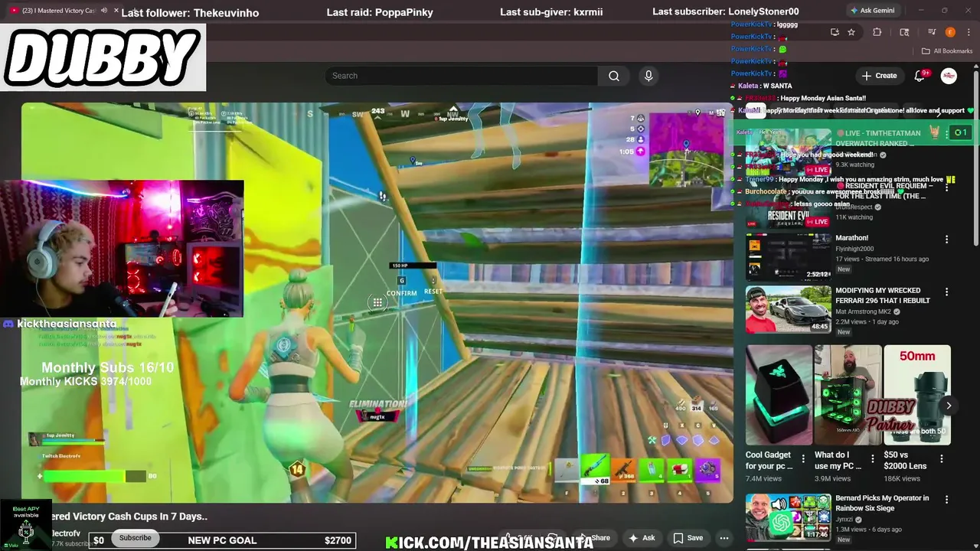The height and width of the screenshot is (551, 980).
Task: Mute the tab playing I Mastered Victory Cash
Action: click(x=104, y=11)
